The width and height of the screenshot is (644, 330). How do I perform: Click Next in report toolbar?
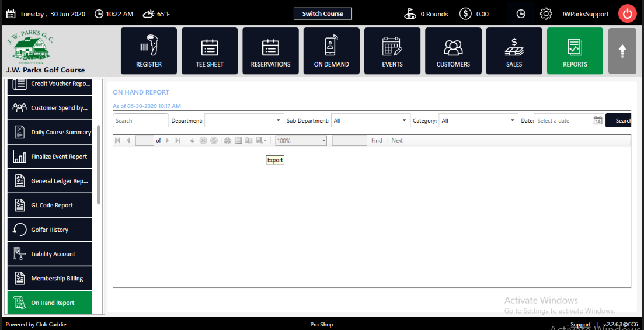(x=397, y=141)
